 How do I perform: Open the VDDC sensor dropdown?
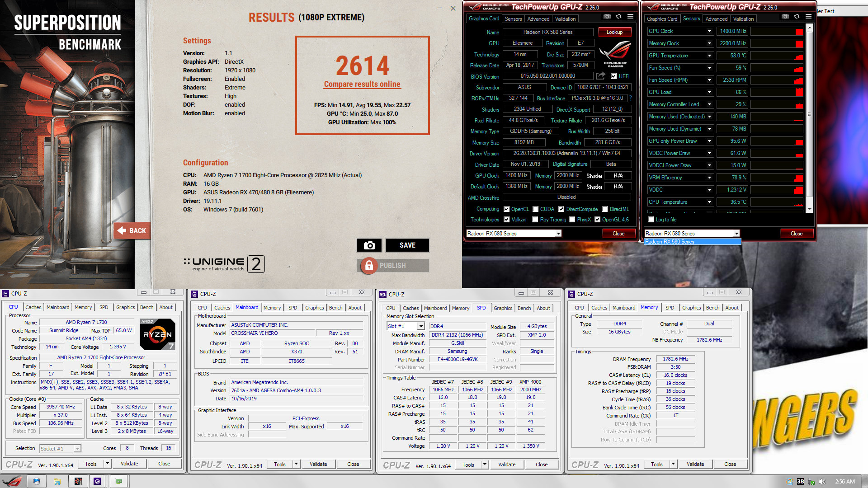coord(709,190)
